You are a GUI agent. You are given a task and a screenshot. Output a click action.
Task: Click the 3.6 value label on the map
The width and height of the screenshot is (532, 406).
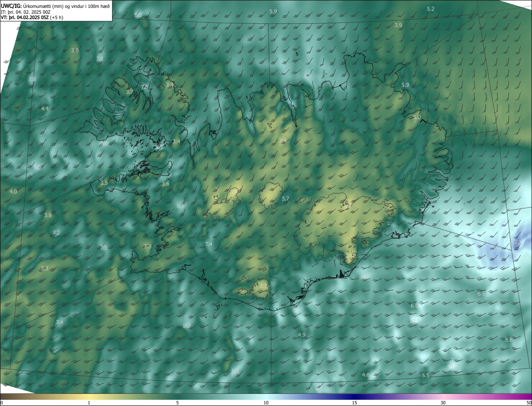click(165, 183)
